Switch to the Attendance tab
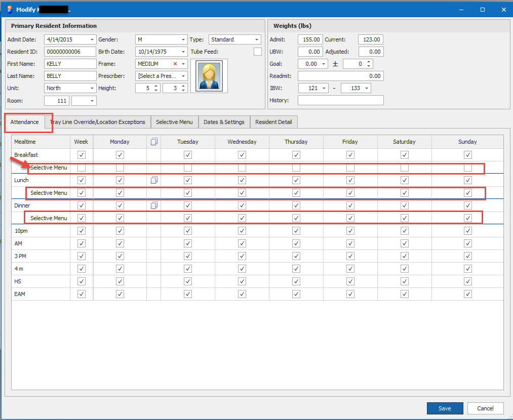Viewport: 513px width, 420px height. coord(24,122)
